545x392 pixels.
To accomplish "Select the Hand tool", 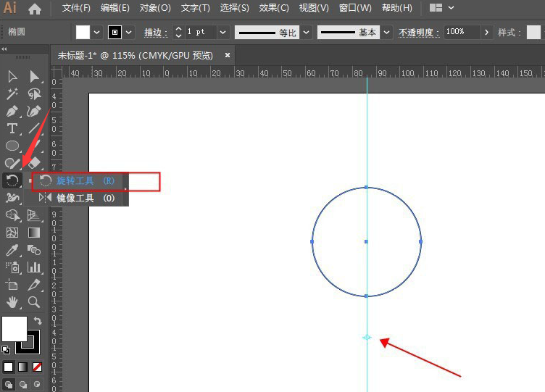I will click(x=12, y=302).
